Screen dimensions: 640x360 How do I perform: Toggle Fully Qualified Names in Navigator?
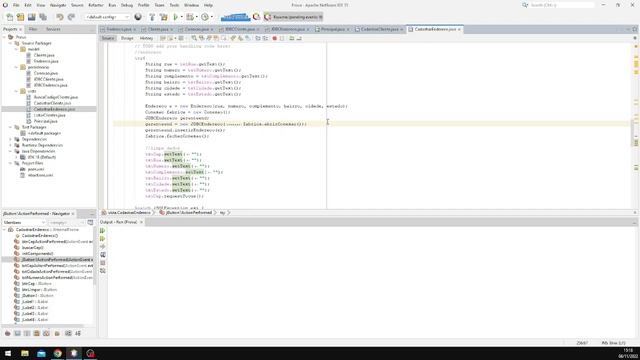pos(57,333)
